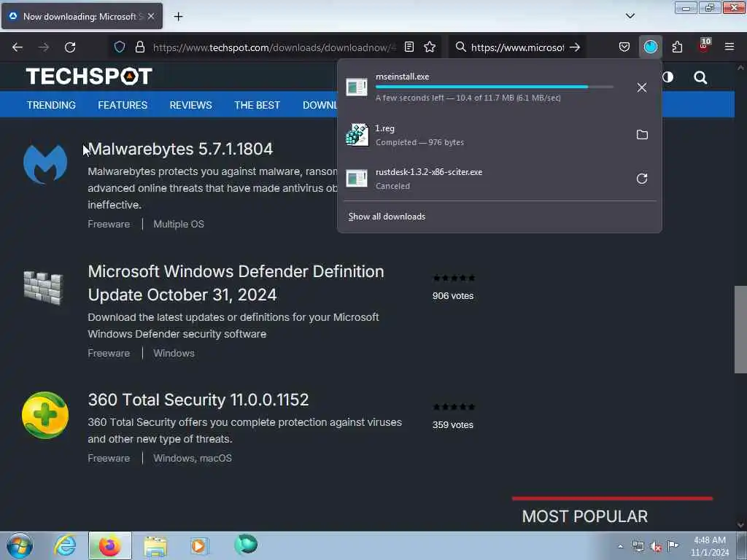Viewport: 747px width, 560px height.
Task: Click the page vertical scrollbar thumb
Action: point(740,330)
